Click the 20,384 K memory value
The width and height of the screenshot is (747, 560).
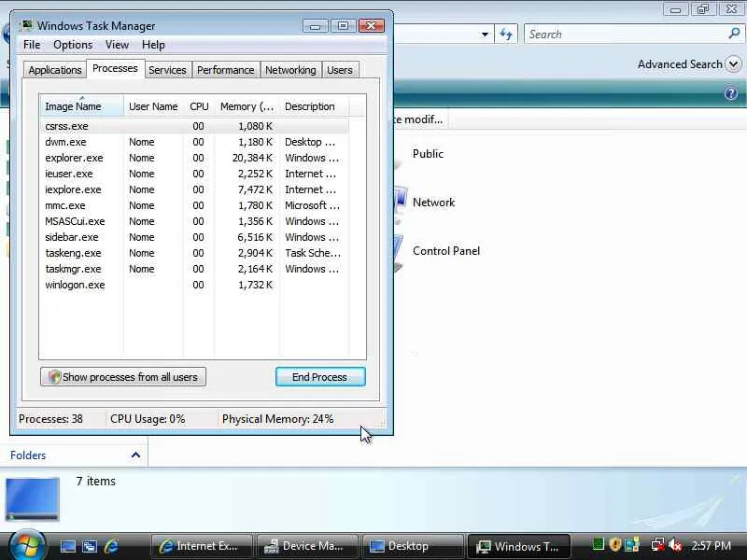tap(252, 158)
